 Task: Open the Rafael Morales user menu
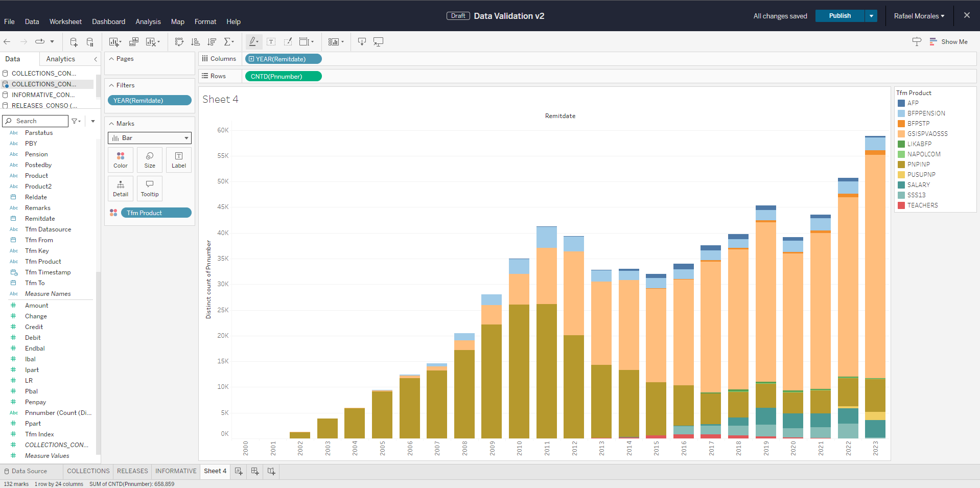(919, 16)
